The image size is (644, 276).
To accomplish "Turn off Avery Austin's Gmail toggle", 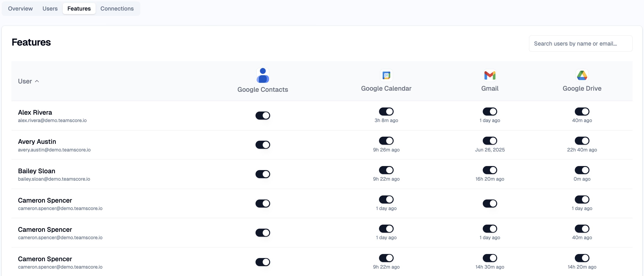I will (x=490, y=141).
